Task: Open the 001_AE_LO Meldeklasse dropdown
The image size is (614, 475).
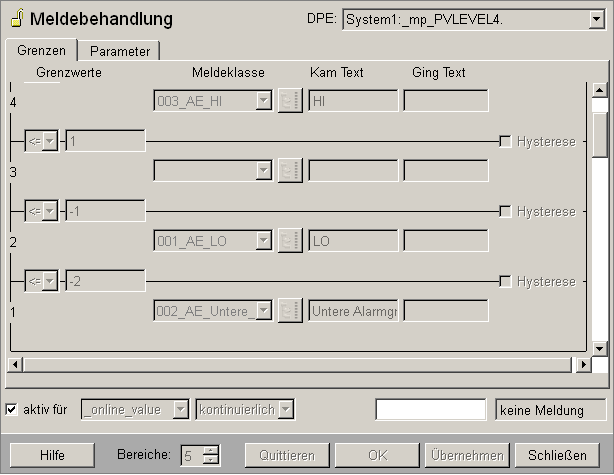Action: pyautogui.click(x=264, y=240)
